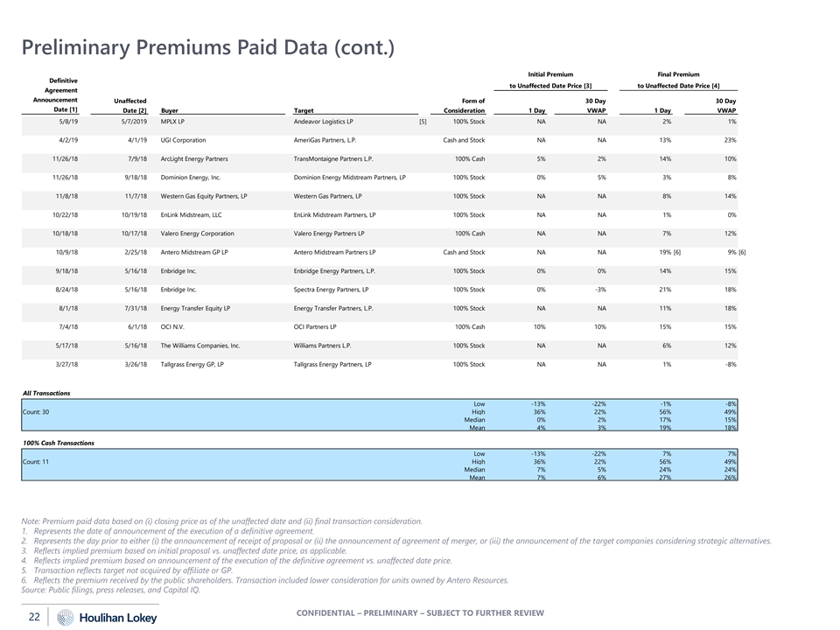Screen dimensions: 840x630
Task: Click announcement date '5/8/19'
Action: (68, 122)
